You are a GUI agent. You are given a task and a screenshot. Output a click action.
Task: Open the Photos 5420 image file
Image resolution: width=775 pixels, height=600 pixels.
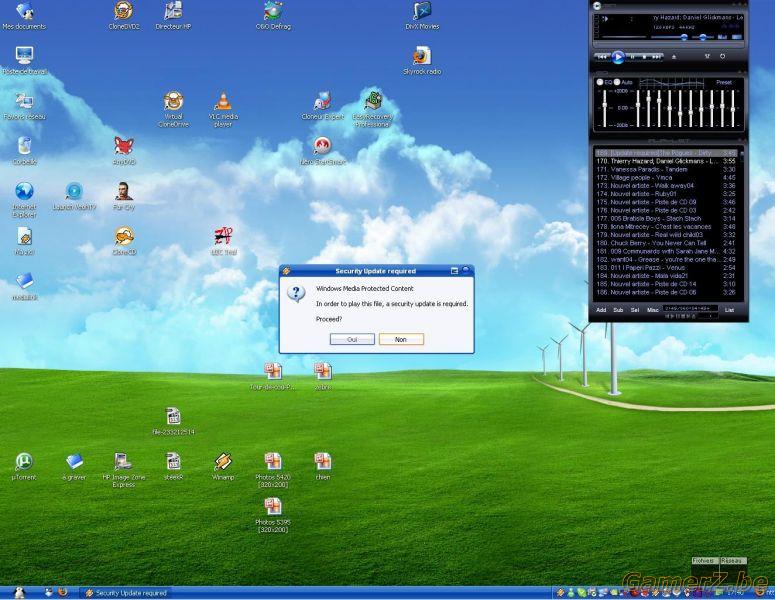point(273,470)
